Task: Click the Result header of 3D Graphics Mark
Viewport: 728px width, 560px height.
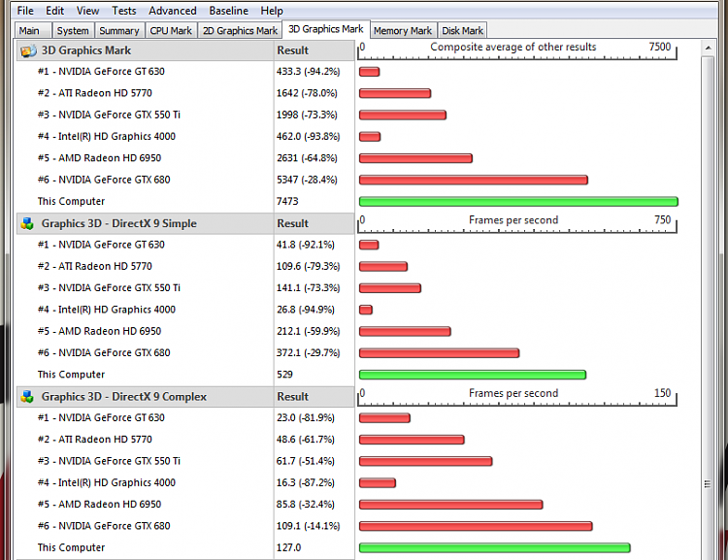Action: [314, 50]
